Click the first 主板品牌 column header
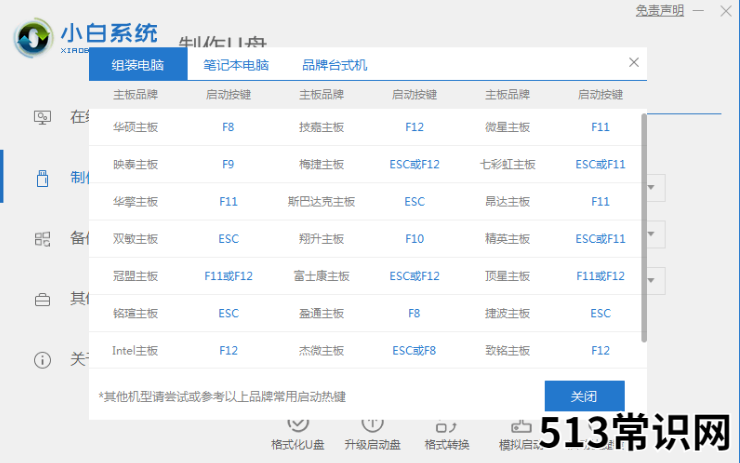The height and width of the screenshot is (463, 740). pyautogui.click(x=135, y=95)
